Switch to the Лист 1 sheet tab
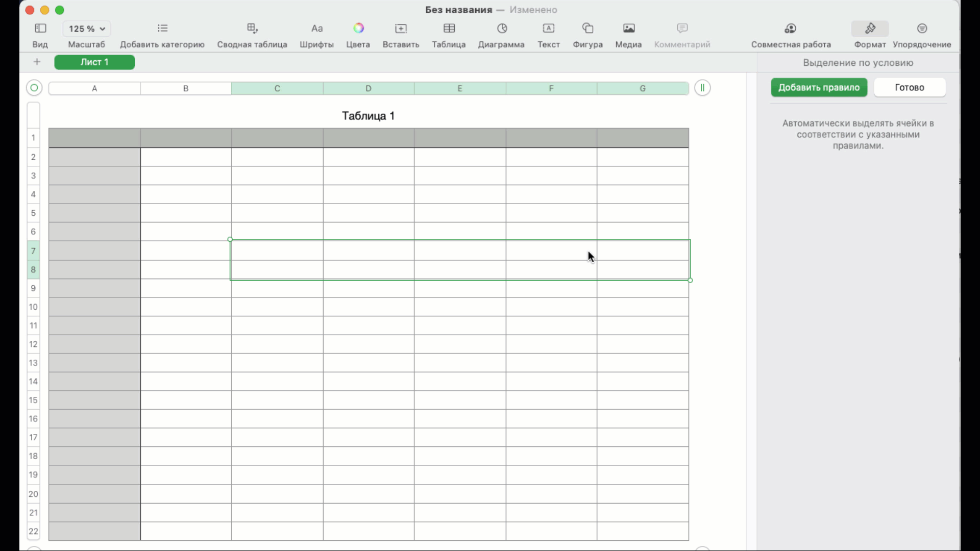Image resolution: width=980 pixels, height=551 pixels. (x=94, y=62)
